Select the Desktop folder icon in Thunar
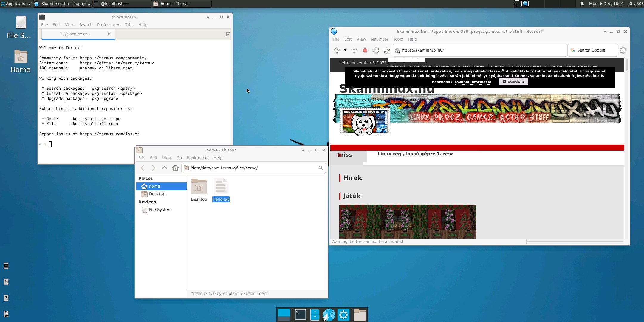The width and height of the screenshot is (644, 322). [199, 190]
